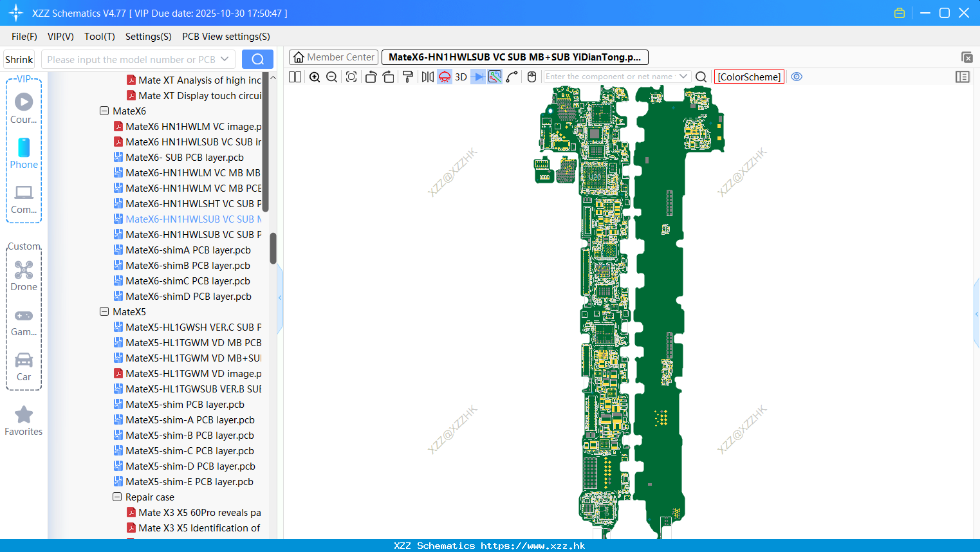
Task: Rotate board counter-clockwise
Action: point(371,77)
